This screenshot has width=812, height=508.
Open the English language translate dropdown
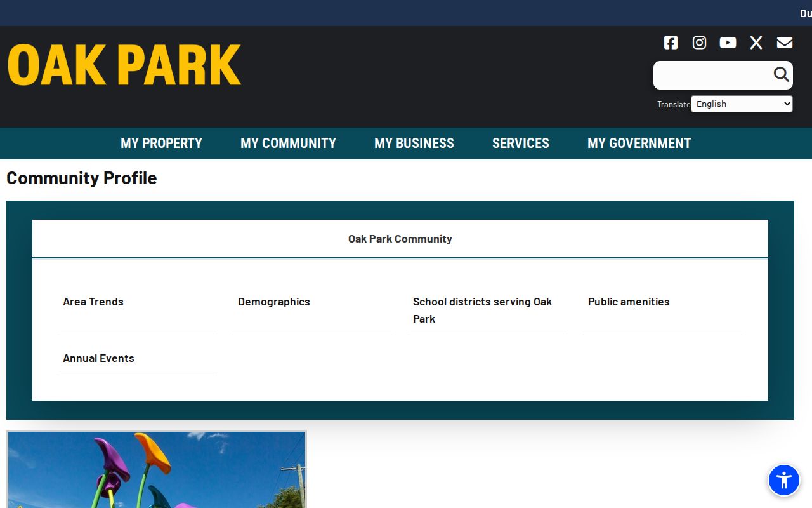point(742,104)
